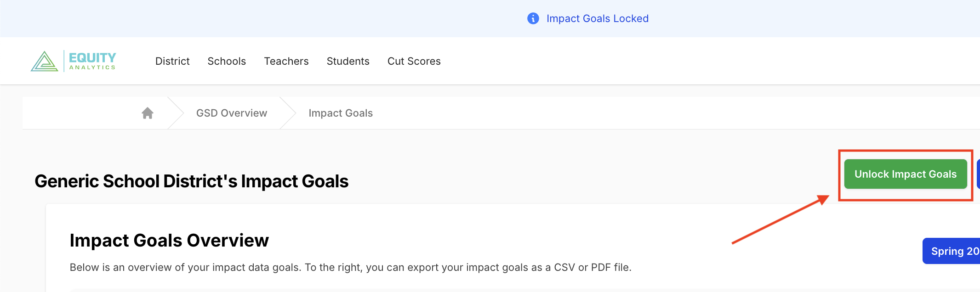
Task: Open the Impact Goals Locked notification link
Action: click(x=597, y=18)
